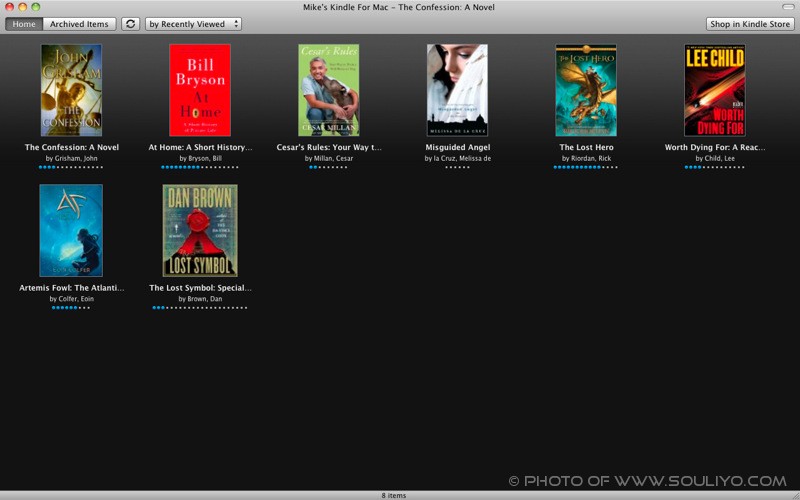This screenshot has height=500, width=800.
Task: Open the Artemis Fowl book cover
Action: (x=71, y=230)
